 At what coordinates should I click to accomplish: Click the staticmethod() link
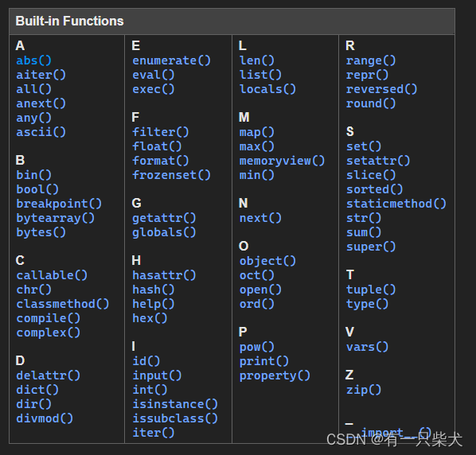pos(396,204)
